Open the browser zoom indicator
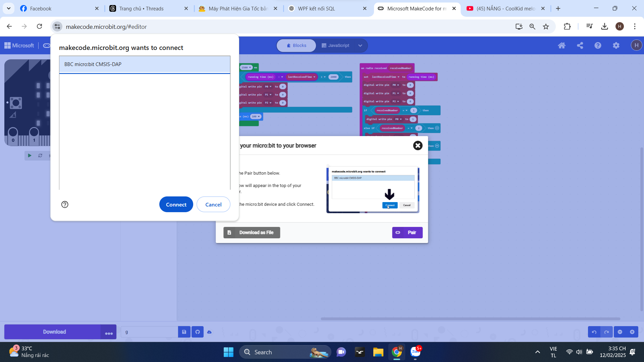644x362 pixels. point(532,26)
